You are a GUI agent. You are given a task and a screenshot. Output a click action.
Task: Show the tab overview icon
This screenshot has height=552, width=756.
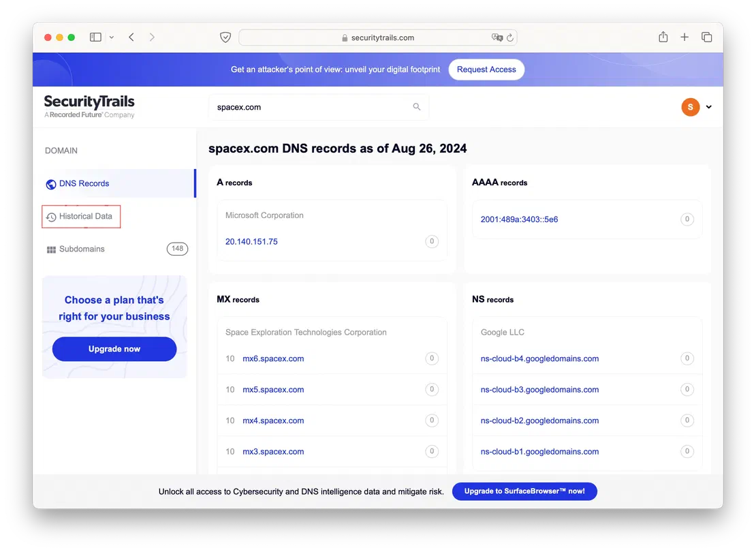click(706, 37)
